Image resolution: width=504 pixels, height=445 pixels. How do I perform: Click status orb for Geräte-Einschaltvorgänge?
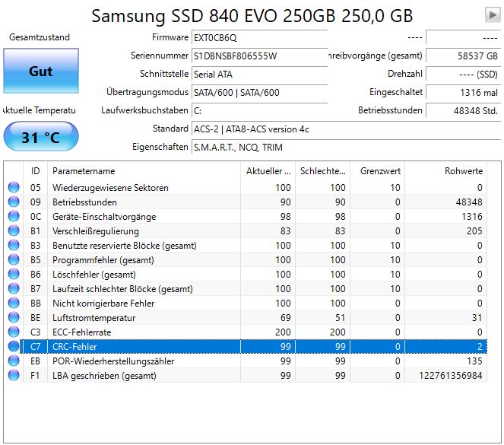(14, 216)
